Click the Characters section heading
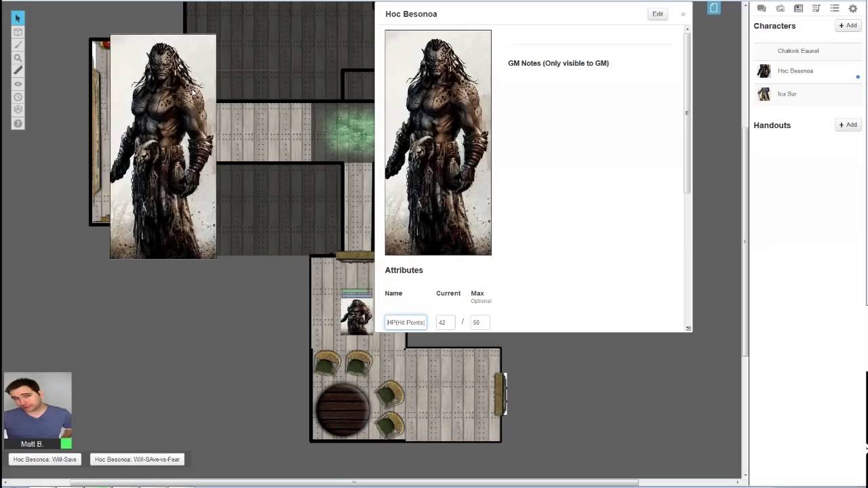The width and height of the screenshot is (868, 488). (x=774, y=26)
